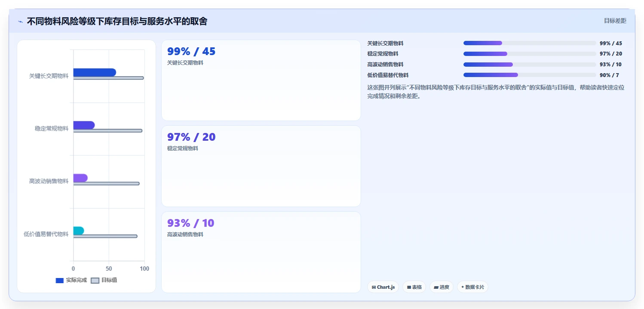
Task: Click the dashboard title text
Action: coord(117,21)
